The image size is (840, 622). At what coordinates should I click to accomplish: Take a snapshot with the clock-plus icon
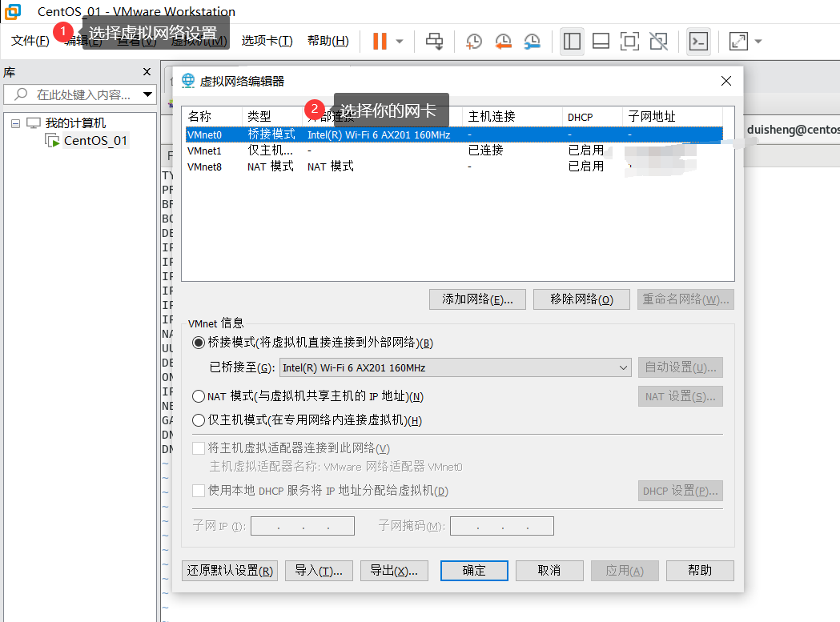tap(473, 42)
